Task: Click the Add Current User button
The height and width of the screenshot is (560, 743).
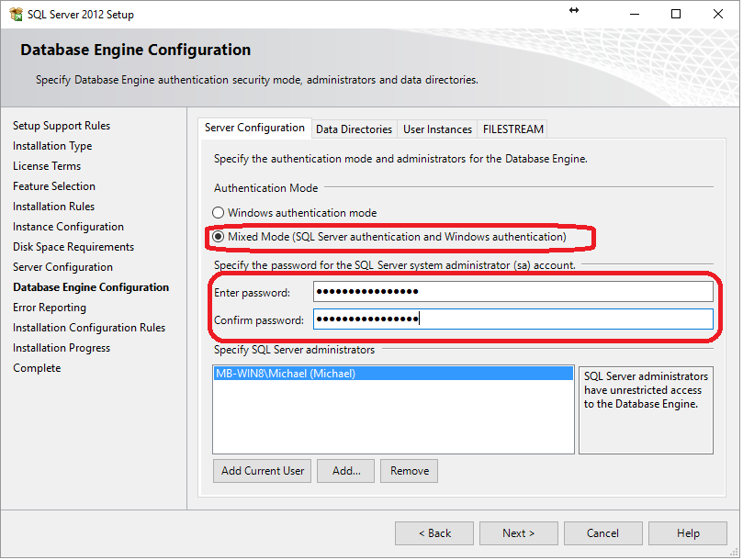Action: [x=262, y=471]
